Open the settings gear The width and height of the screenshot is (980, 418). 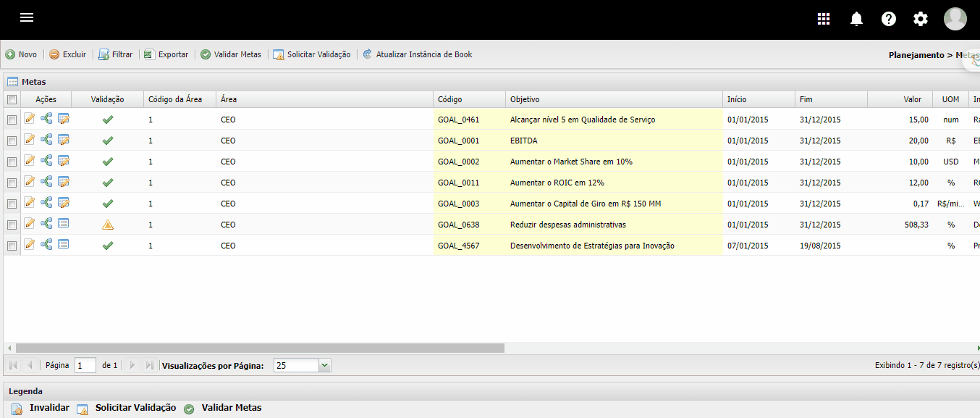point(921,19)
